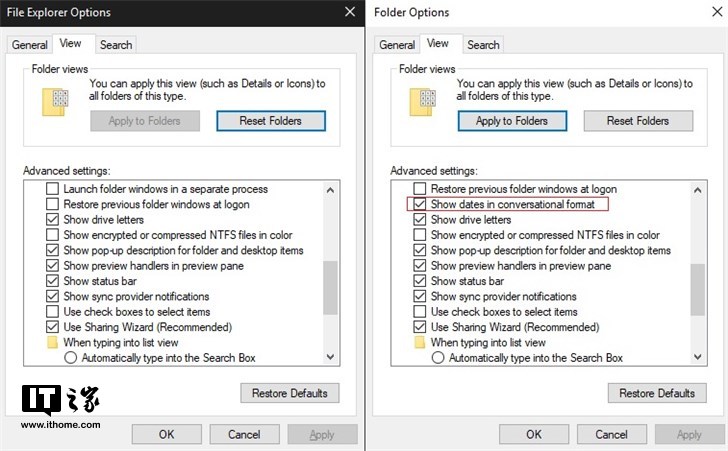Image resolution: width=728 pixels, height=451 pixels.
Task: Uncheck 'Show pop-up description' checkbox in File Explorer Options
Action: [52, 250]
